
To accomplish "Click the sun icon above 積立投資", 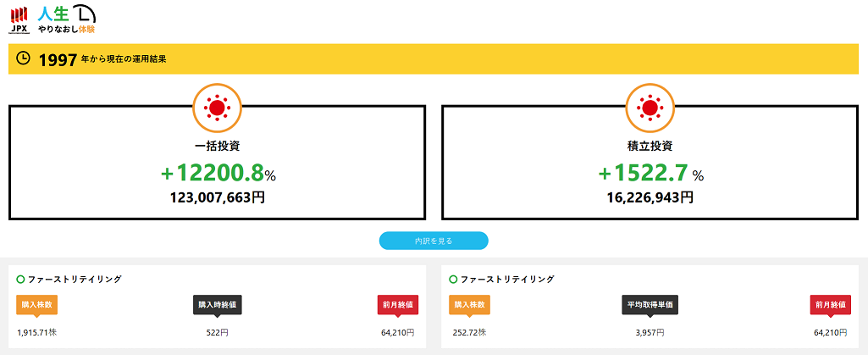I will (x=650, y=108).
